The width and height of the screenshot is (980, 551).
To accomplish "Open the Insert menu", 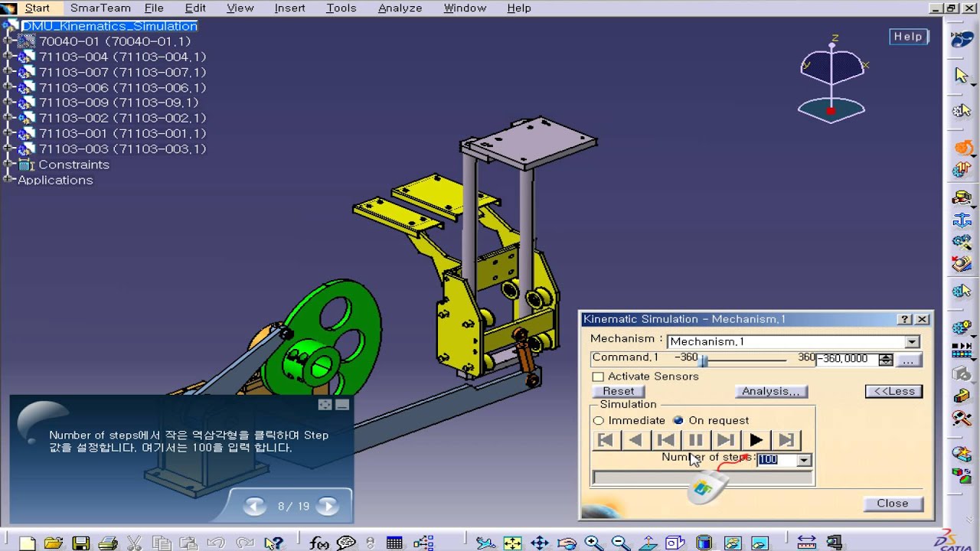I will coord(289,8).
